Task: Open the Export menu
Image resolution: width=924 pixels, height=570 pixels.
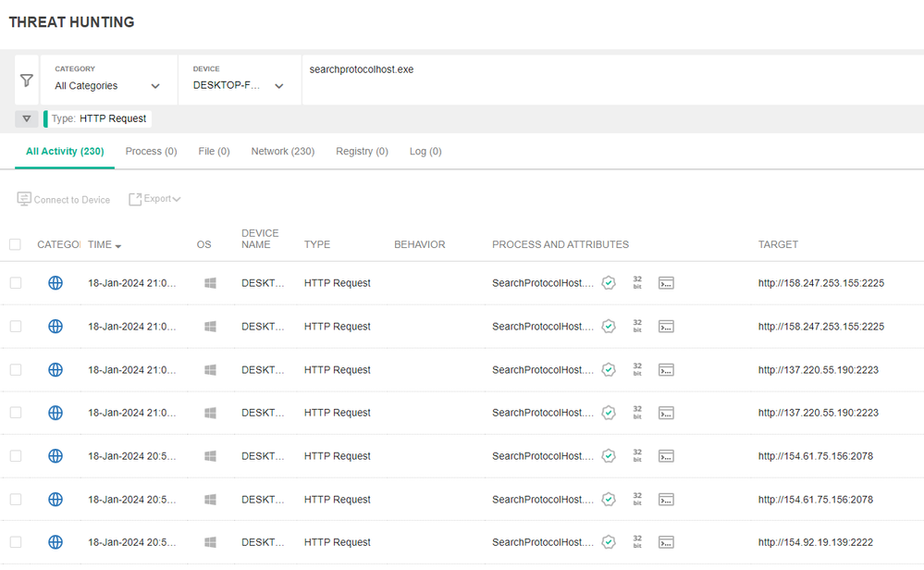Action: [154, 199]
